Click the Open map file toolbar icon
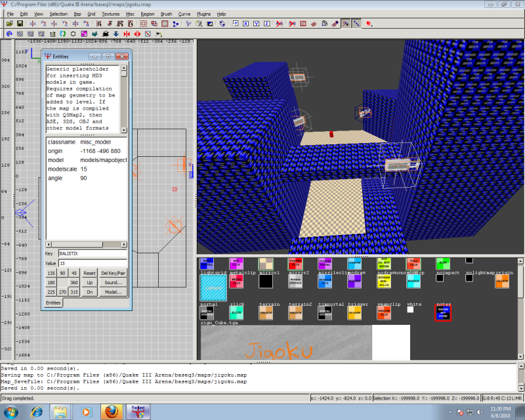The width and height of the screenshot is (525, 420). 9,24
